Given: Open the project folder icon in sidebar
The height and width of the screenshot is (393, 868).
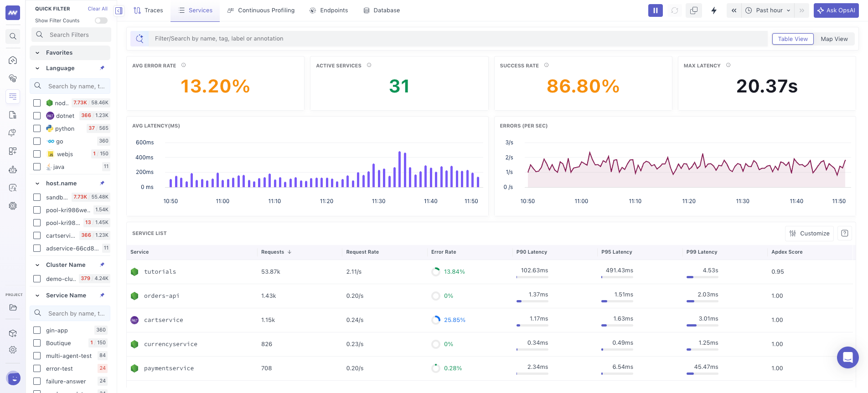Looking at the screenshot, I should click(13, 307).
